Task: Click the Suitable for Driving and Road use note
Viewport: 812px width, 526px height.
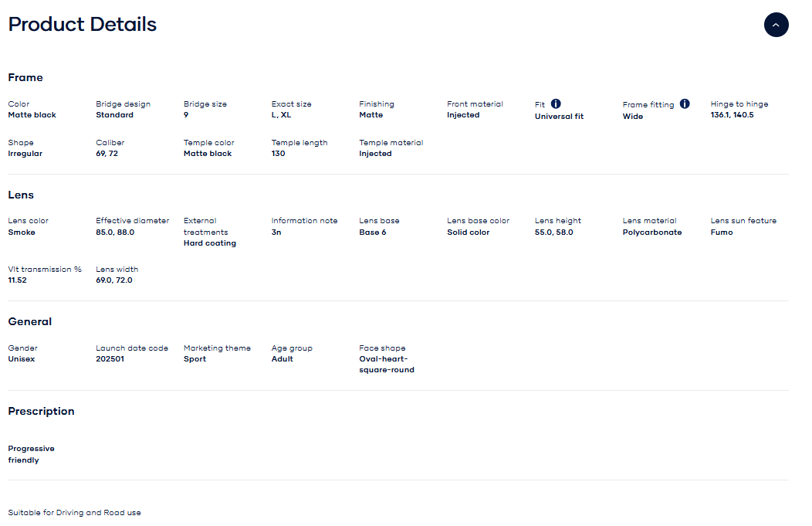Action: (x=74, y=513)
